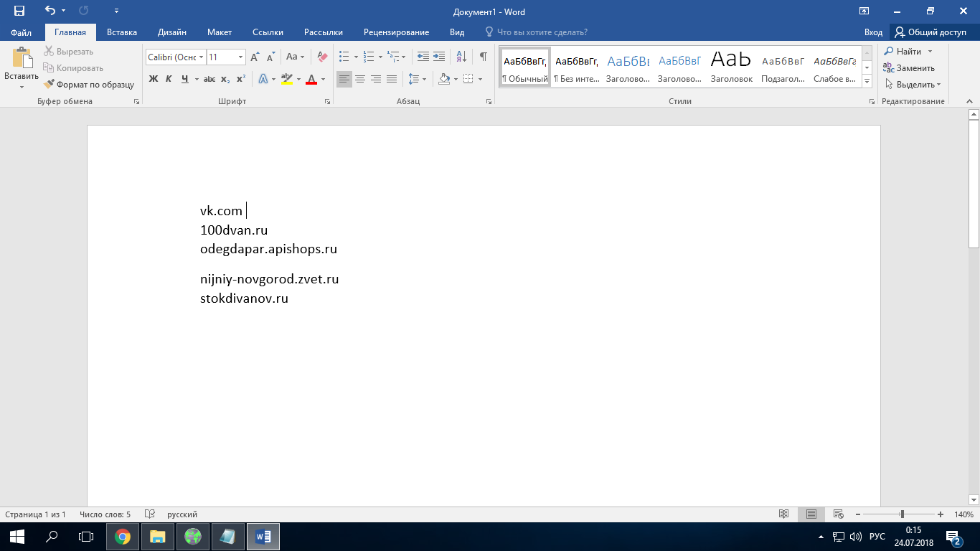Sort the selected text A to Z
Image resolution: width=980 pixels, height=551 pixels.
(461, 57)
